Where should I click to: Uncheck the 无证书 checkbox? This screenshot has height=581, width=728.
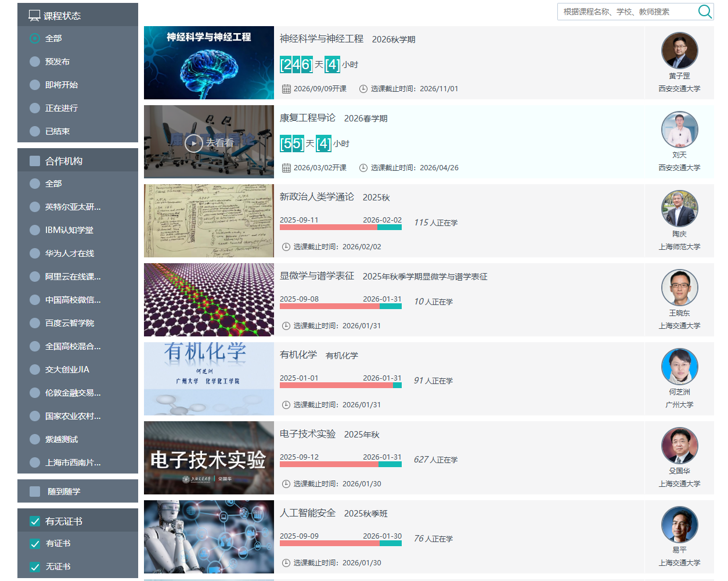tap(35, 567)
